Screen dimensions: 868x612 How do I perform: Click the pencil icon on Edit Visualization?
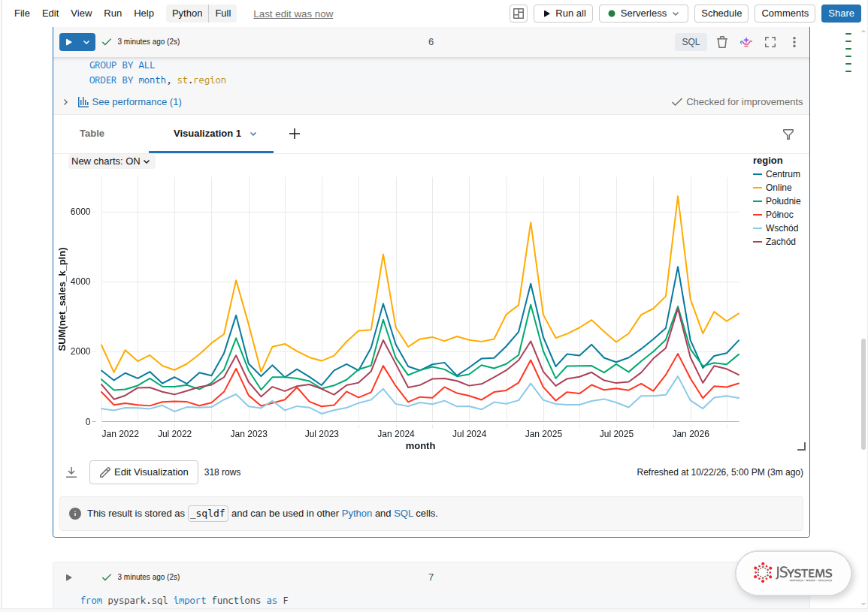point(105,472)
